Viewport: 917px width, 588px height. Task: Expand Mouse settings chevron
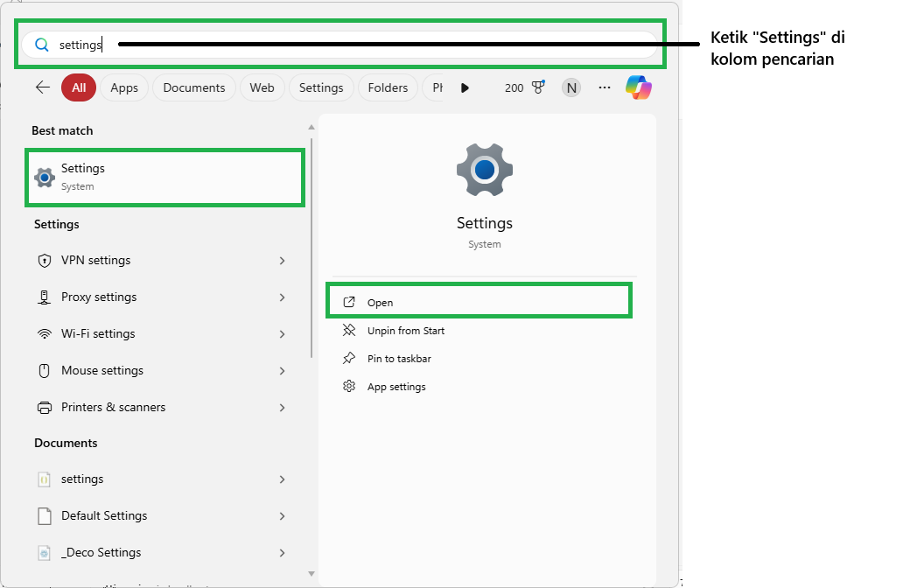(283, 371)
